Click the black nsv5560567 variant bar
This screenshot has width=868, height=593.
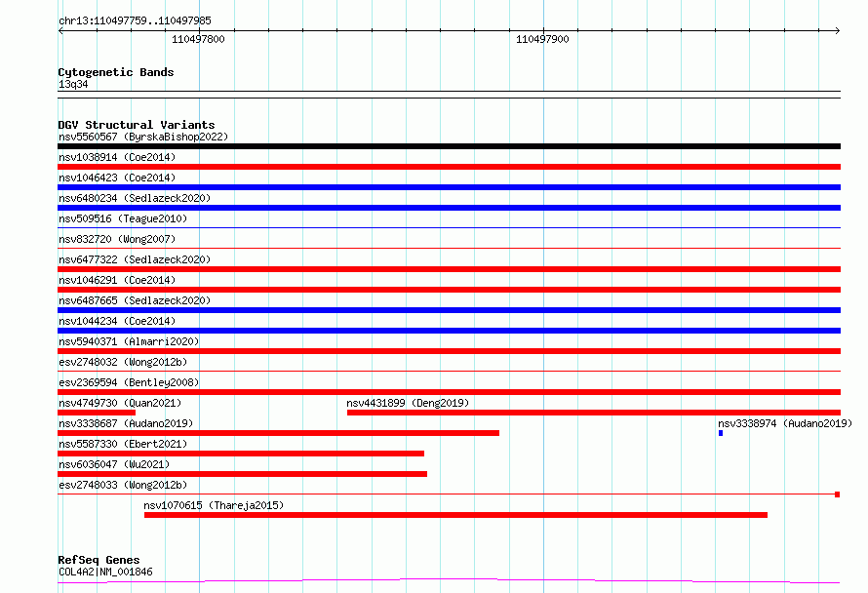point(449,146)
